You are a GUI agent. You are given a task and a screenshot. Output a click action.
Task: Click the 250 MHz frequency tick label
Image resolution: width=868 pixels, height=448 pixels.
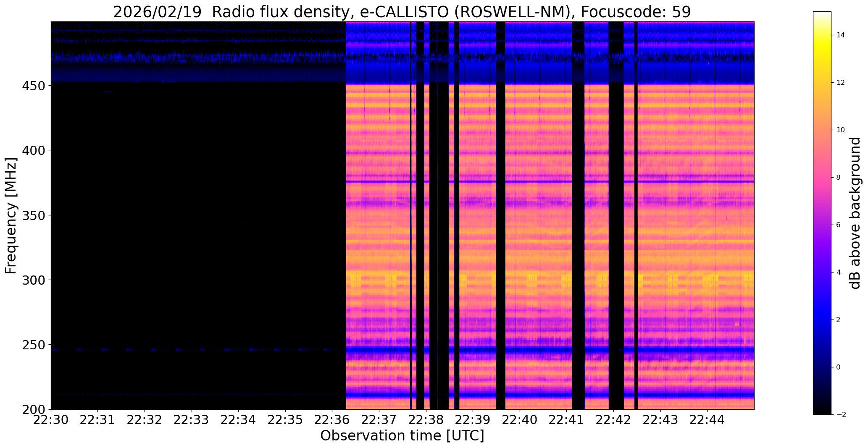tap(34, 345)
